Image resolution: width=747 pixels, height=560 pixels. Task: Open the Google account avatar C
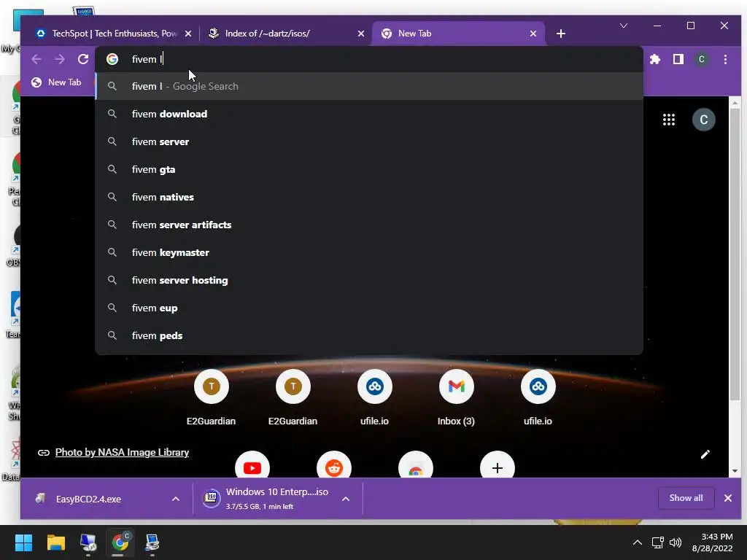click(704, 120)
